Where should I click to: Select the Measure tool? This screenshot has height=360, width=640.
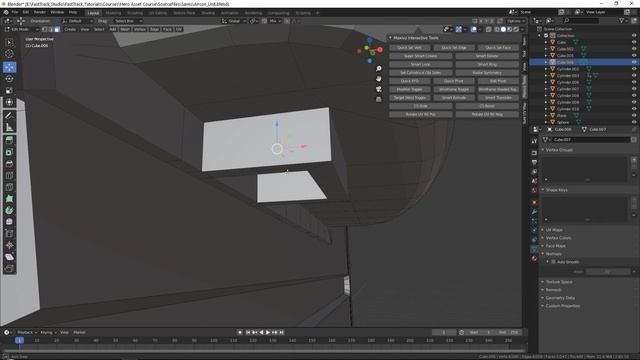coord(9,127)
